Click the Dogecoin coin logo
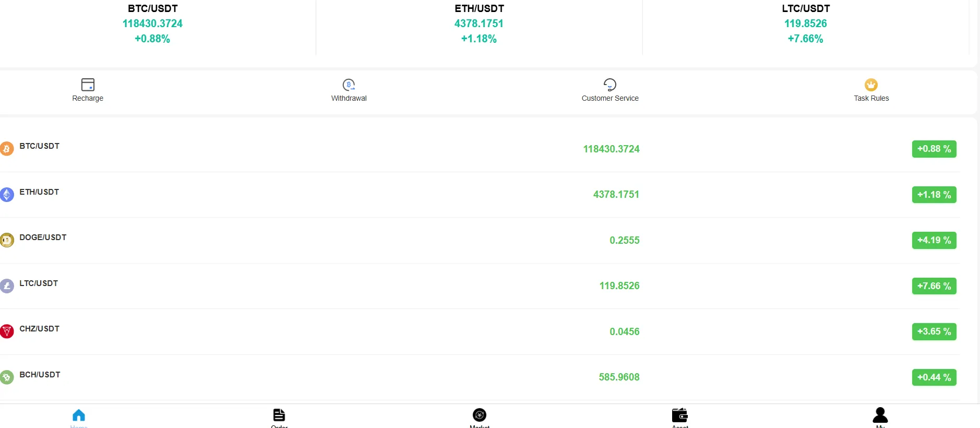 [7, 240]
